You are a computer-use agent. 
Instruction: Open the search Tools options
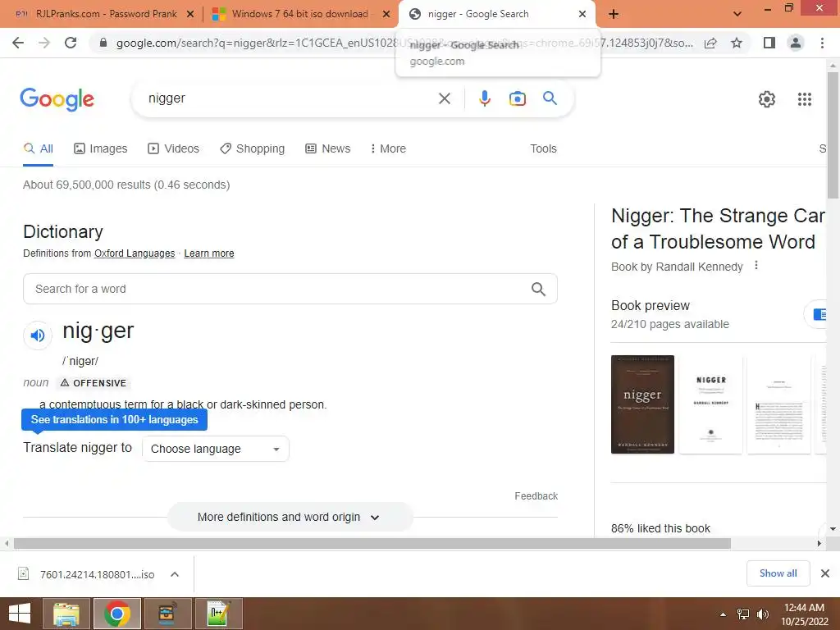543,148
